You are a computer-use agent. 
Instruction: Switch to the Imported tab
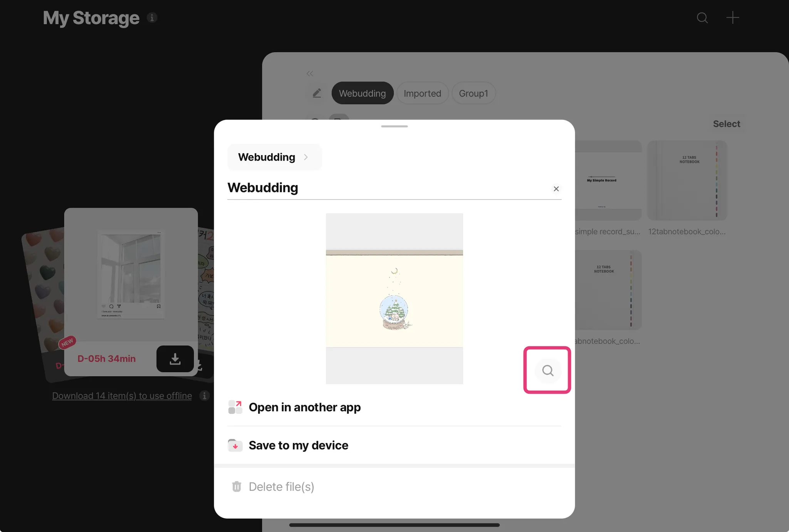[422, 93]
